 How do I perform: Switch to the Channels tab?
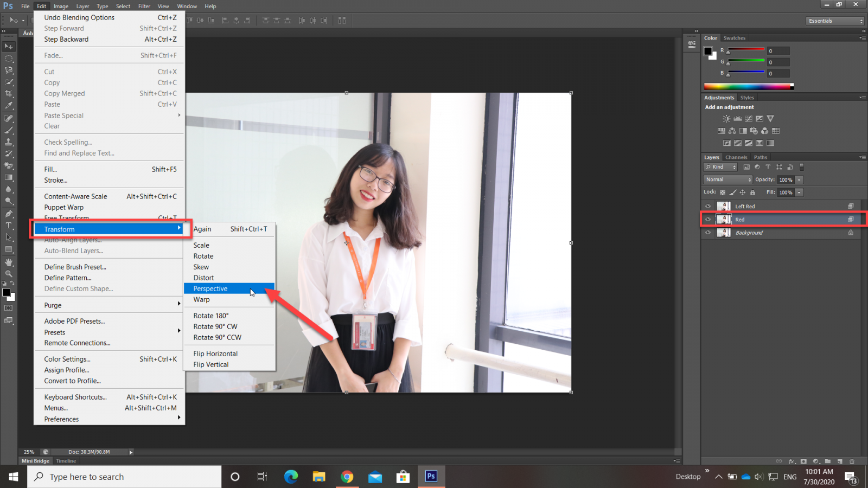click(736, 157)
